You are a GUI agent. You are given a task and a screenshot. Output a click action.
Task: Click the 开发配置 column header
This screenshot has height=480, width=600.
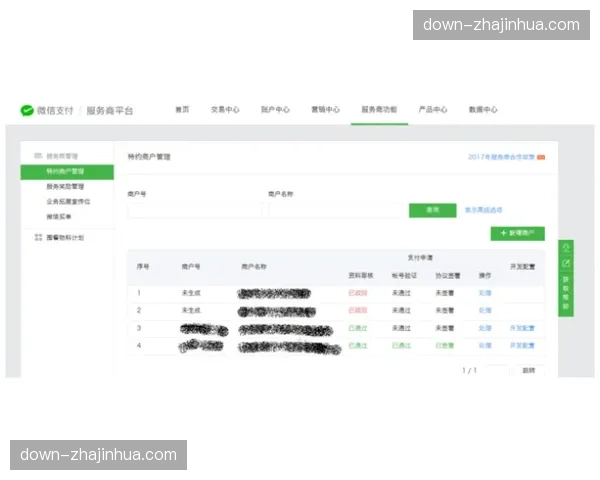pyautogui.click(x=522, y=266)
